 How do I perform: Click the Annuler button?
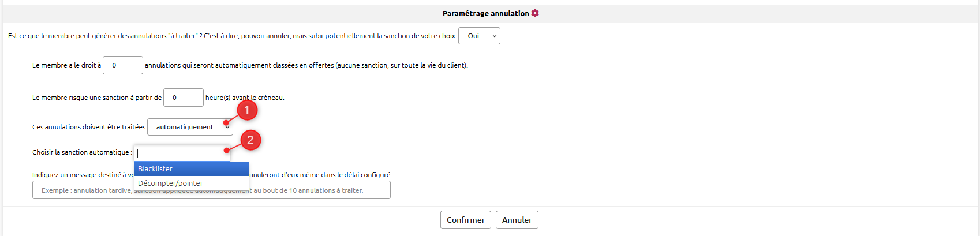point(517,220)
